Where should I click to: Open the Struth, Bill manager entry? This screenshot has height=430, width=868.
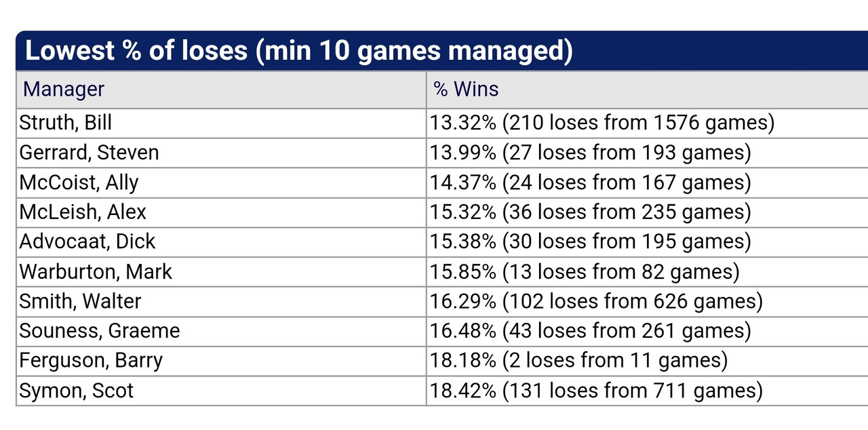pos(66,123)
